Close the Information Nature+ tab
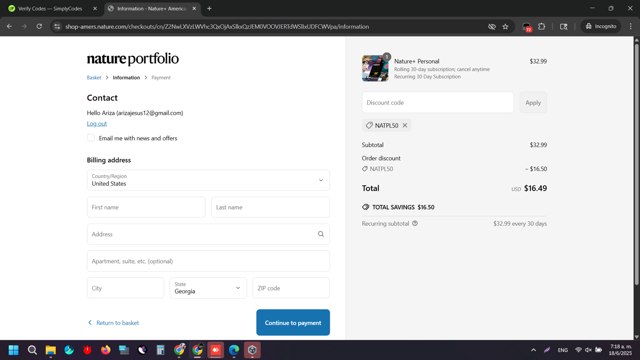The width and height of the screenshot is (640, 360). coord(194,9)
